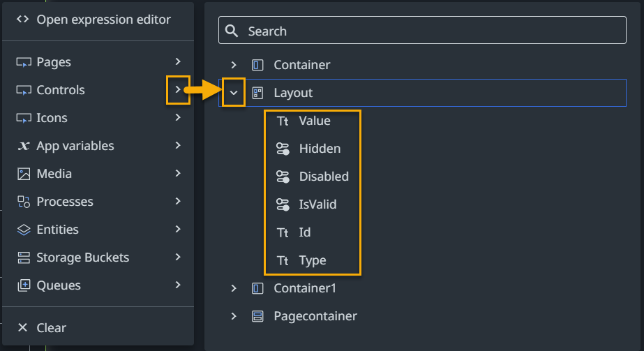Expand the Icons submenu arrow
The image size is (644, 351).
click(x=178, y=117)
